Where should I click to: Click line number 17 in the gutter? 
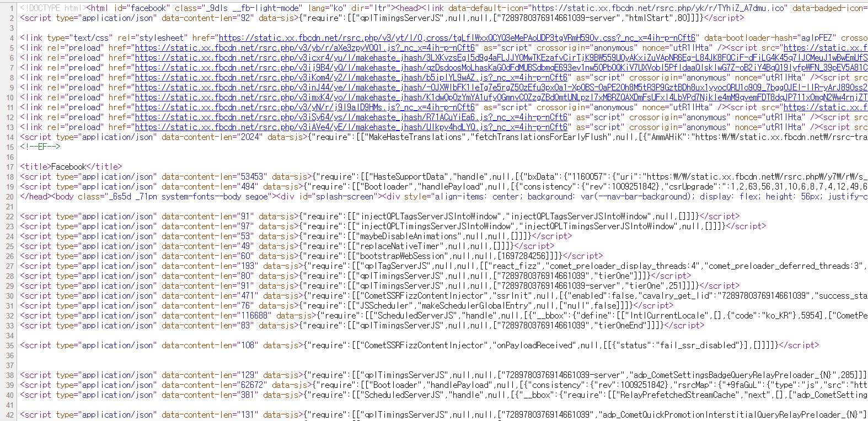[x=10, y=167]
